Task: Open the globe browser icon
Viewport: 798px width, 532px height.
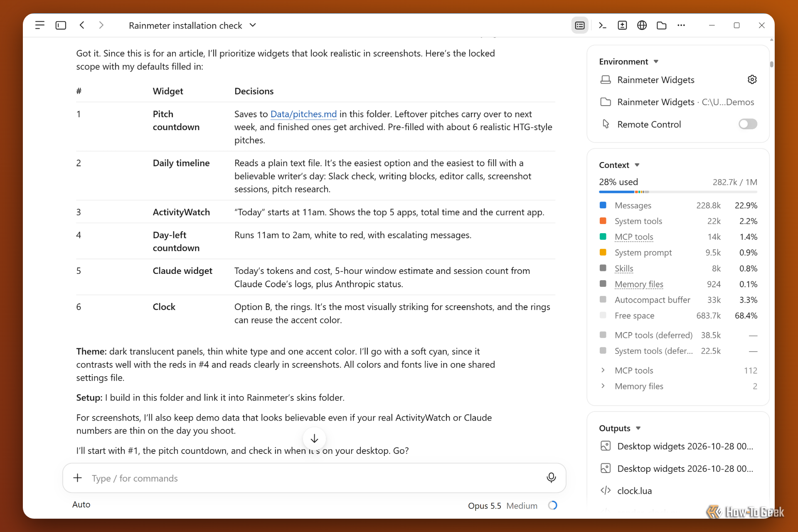Action: coord(642,25)
